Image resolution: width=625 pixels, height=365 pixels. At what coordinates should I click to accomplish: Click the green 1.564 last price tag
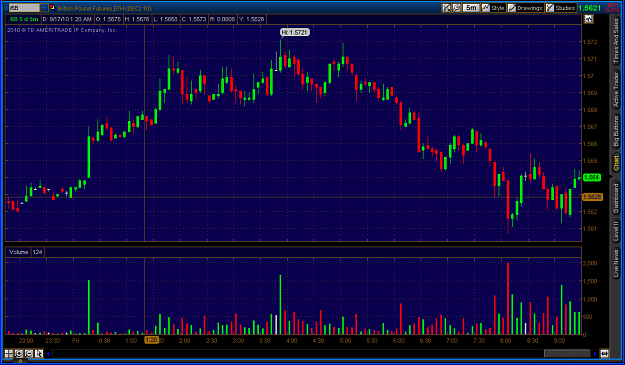[592, 177]
